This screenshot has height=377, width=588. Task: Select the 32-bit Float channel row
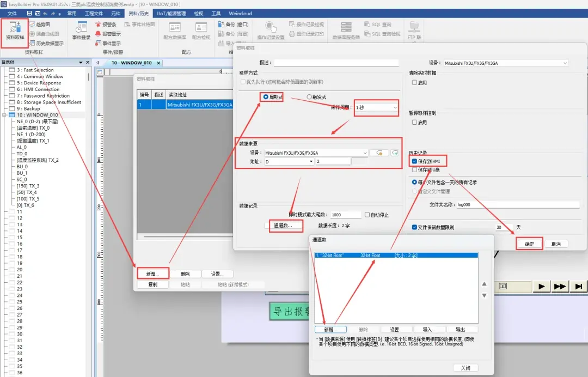coord(396,255)
